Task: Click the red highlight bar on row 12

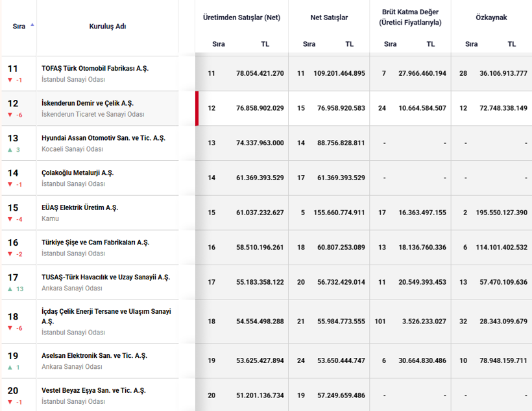Action: (x=197, y=108)
